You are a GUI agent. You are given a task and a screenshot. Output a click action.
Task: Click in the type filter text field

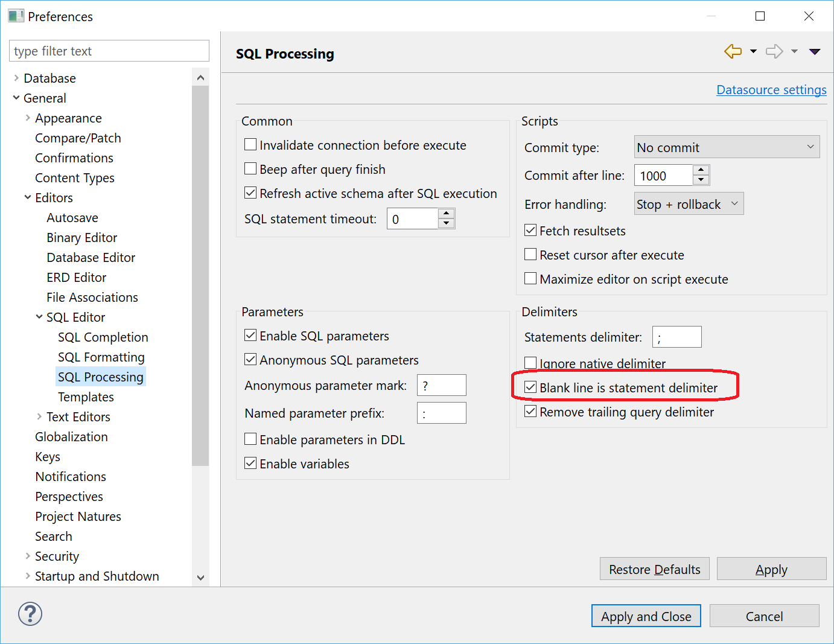tap(109, 51)
